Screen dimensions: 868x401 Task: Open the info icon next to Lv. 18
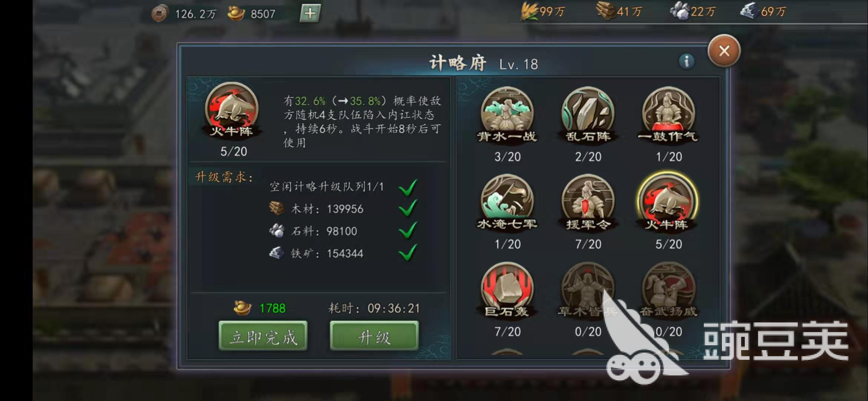coord(686,61)
